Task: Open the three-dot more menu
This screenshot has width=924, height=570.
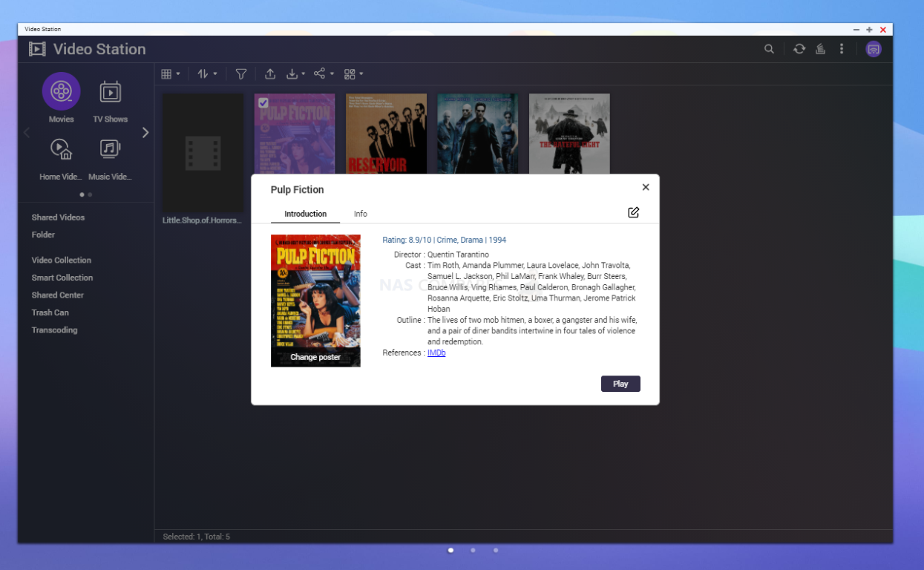Action: (841, 49)
